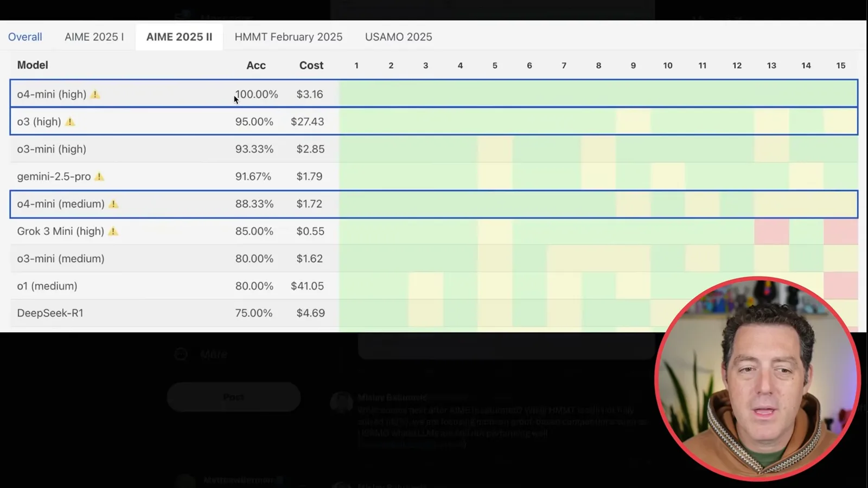
Task: Click red problem 13 cell for Grok 3 Mini
Action: pyautogui.click(x=771, y=231)
